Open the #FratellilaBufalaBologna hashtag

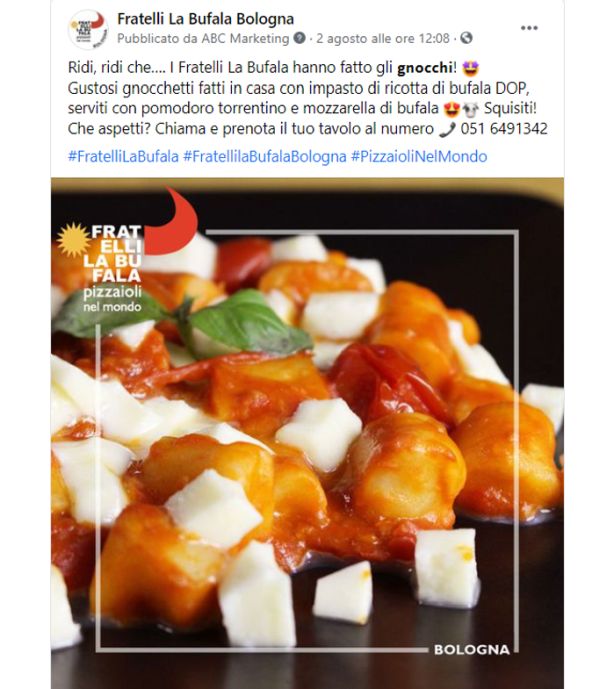265,156
